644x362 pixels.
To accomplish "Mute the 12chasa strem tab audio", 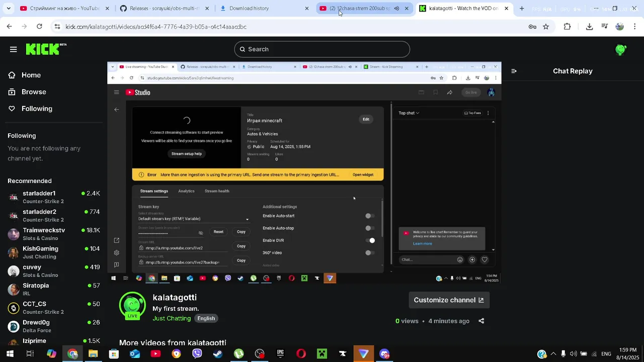I will click(x=396, y=9).
